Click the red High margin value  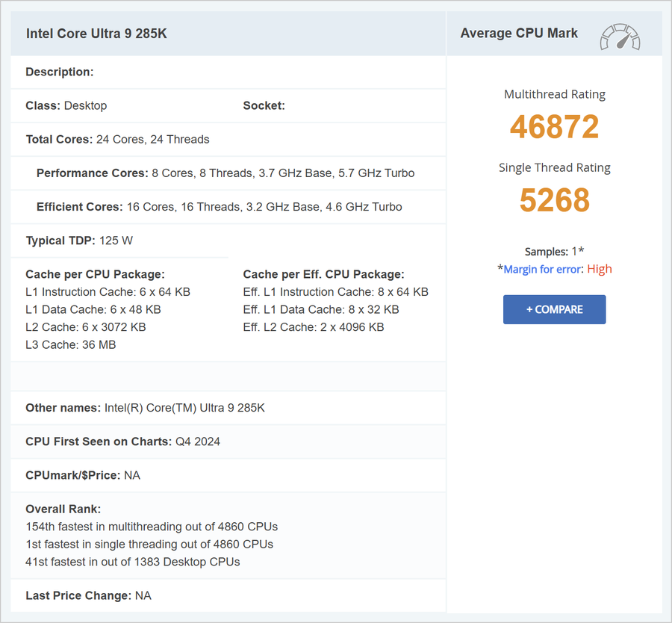click(599, 269)
